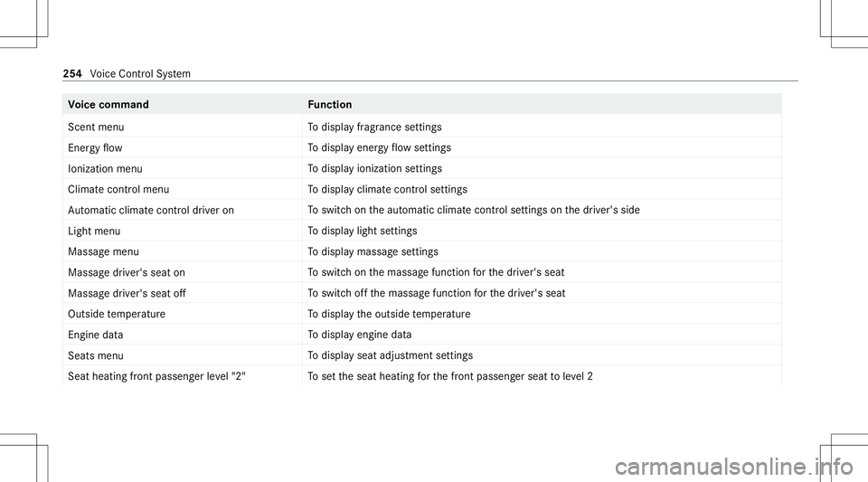Click the Massage menu voice command
The width and height of the screenshot is (868, 482).
pyautogui.click(x=103, y=251)
